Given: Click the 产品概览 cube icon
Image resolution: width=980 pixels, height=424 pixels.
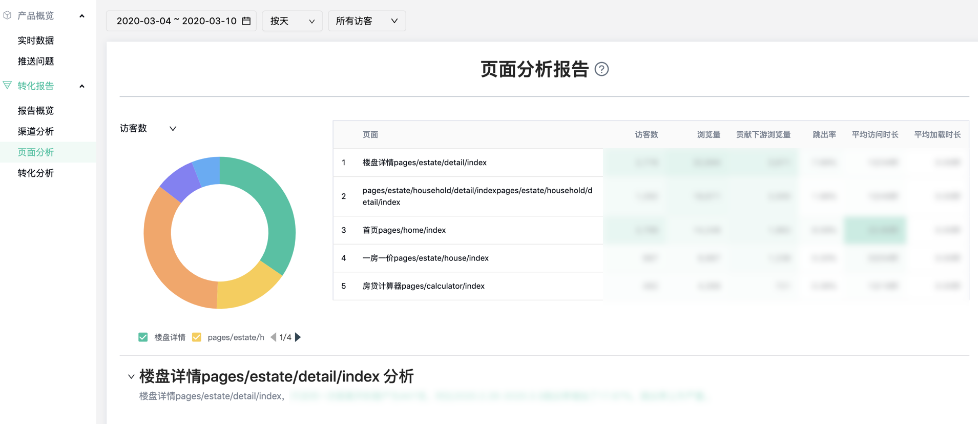Looking at the screenshot, I should click(x=8, y=15).
